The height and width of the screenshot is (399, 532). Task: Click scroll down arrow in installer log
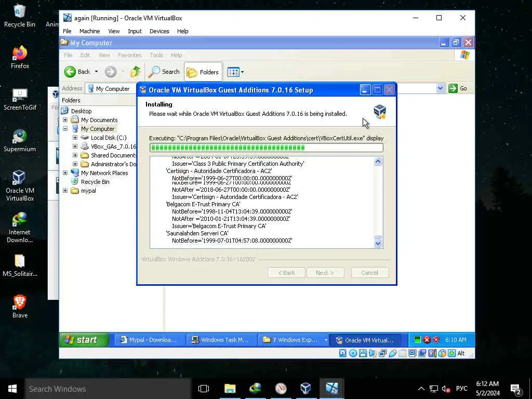tap(378, 243)
